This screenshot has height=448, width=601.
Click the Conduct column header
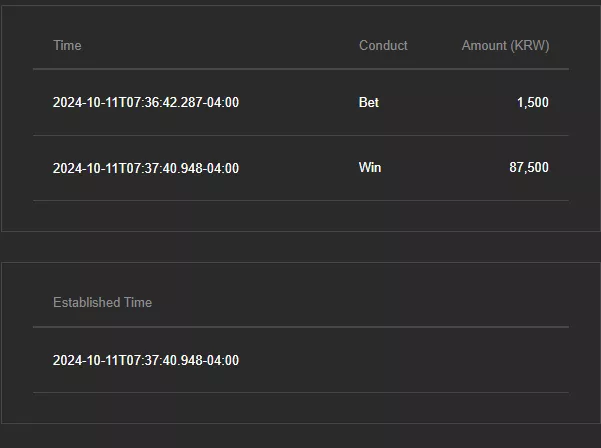point(383,46)
